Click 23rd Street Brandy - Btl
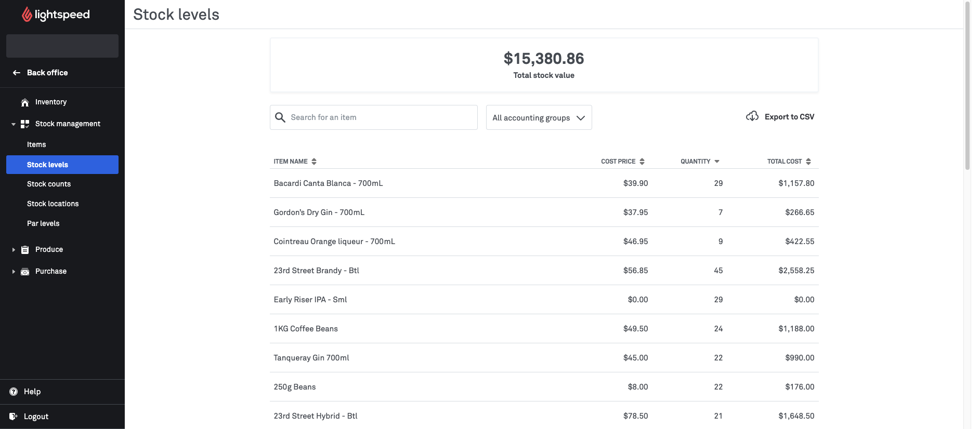 (317, 271)
